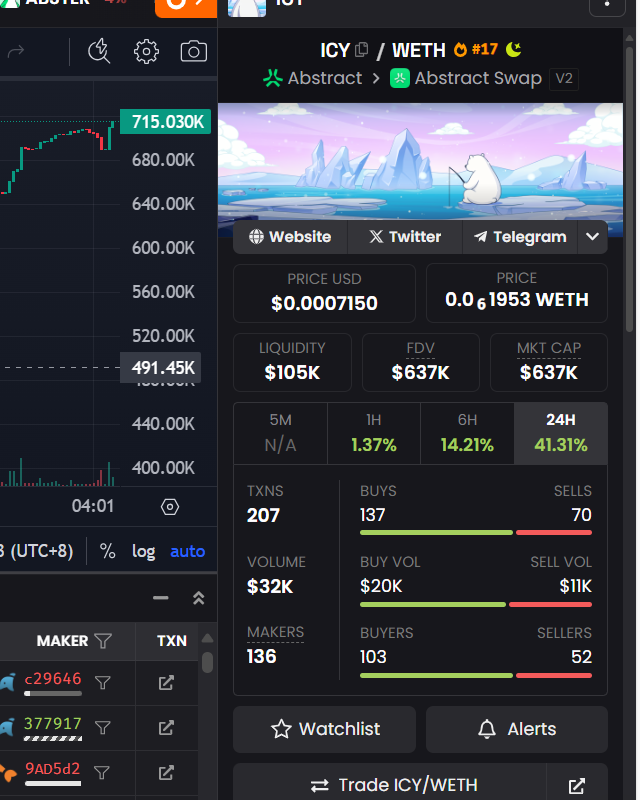Click the transactions table scrollbar thumb
The height and width of the screenshot is (800, 640).
(207, 662)
